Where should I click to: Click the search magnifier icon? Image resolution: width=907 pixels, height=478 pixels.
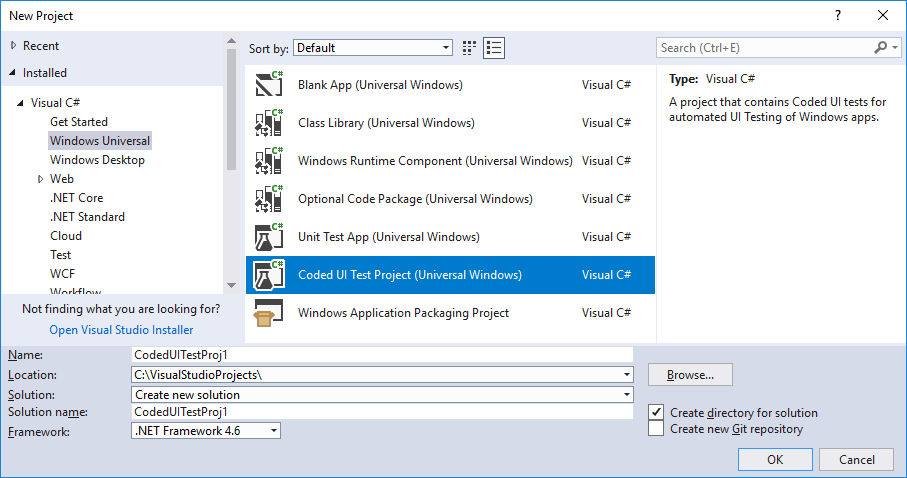(880, 47)
